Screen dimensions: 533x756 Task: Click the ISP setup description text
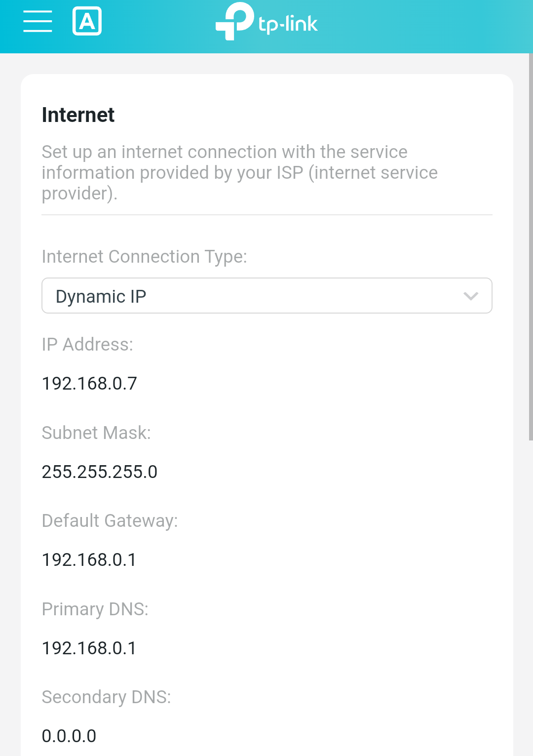[x=239, y=172]
